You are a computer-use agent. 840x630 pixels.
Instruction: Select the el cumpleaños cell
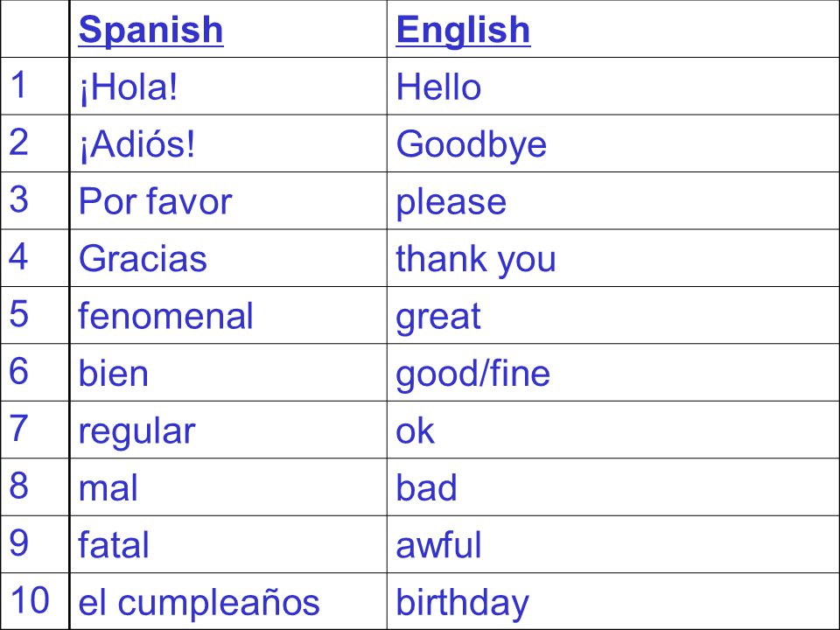point(228,602)
